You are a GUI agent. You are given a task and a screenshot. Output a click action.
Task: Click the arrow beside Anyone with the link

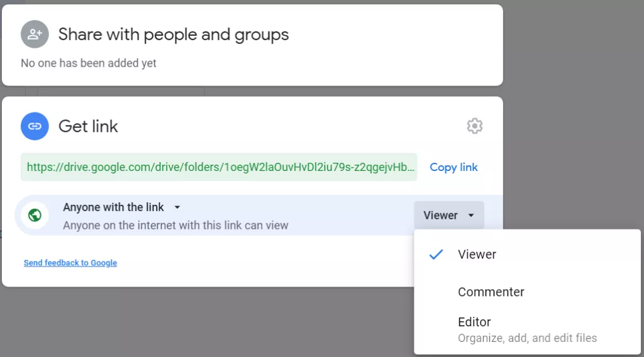(x=177, y=207)
